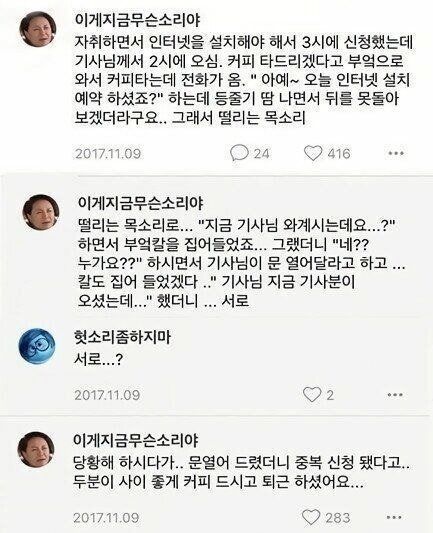Like the '서로...?' reply with 2 hearts
This screenshot has height=533, width=433.
coord(312,395)
